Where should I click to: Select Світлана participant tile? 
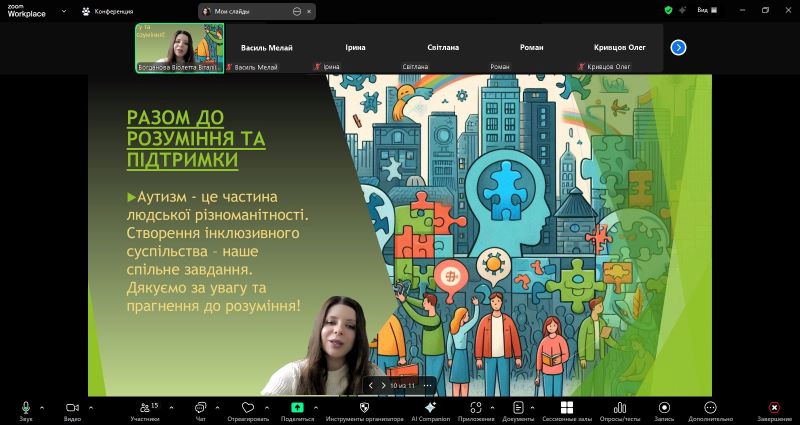pos(443,48)
